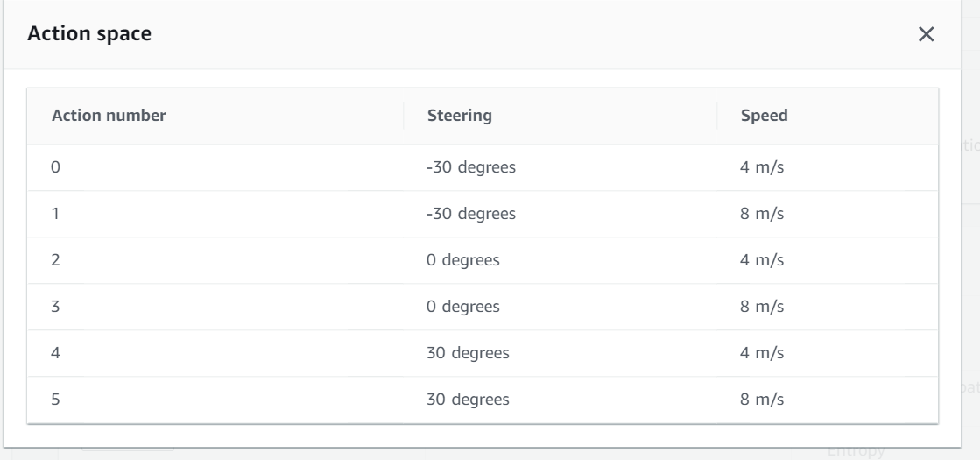Select action number 3 cell
Screen dimensions: 980x460
57,307
